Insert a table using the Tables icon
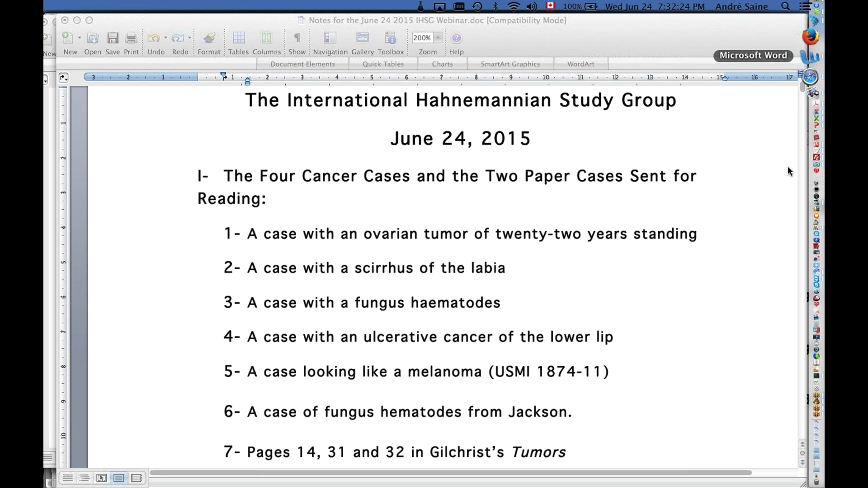This screenshot has width=868, height=488. (238, 38)
